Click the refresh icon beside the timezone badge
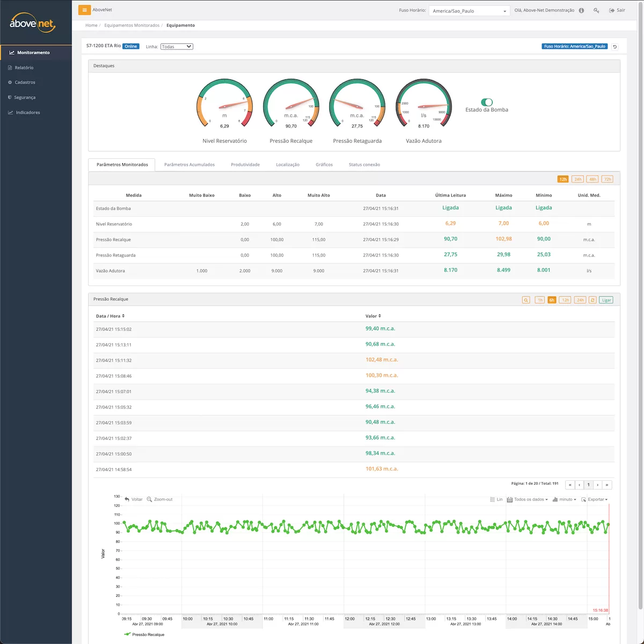The image size is (644, 644). [615, 47]
